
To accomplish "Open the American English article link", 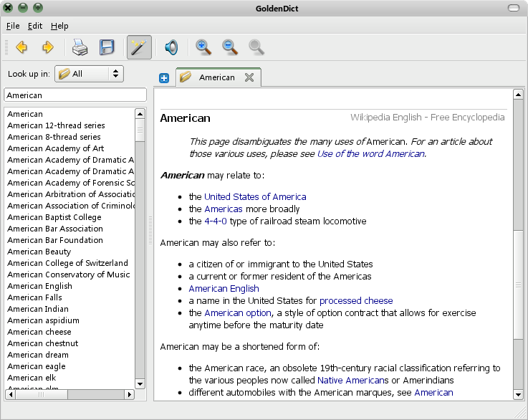I will coord(224,289).
